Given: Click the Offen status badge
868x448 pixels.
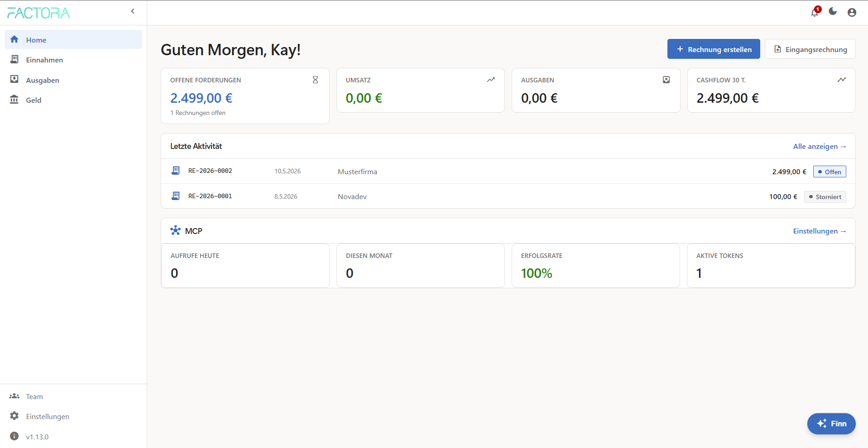Looking at the screenshot, I should point(830,172).
